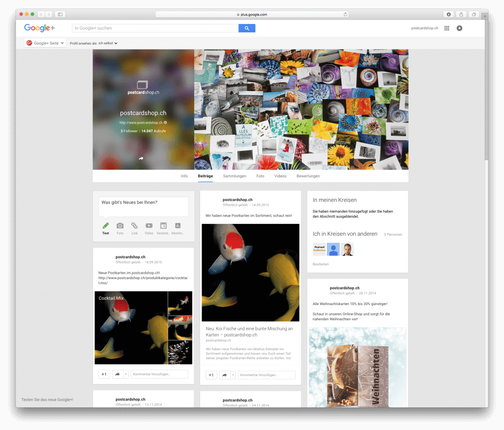The height and width of the screenshot is (430, 504).
Task: Go back with the browser back arrow
Action: point(41,14)
